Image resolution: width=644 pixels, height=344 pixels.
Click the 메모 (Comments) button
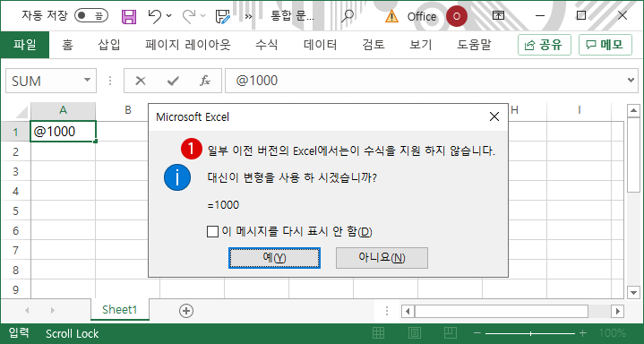pos(605,45)
